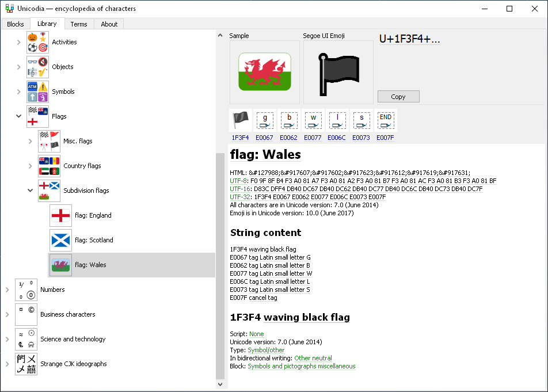This screenshot has height=392, width=548.
Task: Click the Science and technology icon
Action: click(26, 339)
